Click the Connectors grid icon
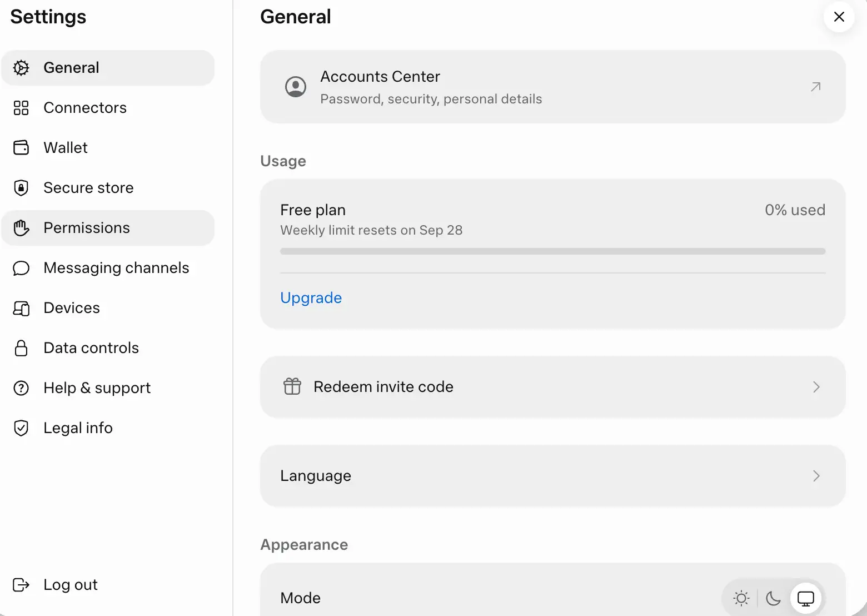 (21, 108)
